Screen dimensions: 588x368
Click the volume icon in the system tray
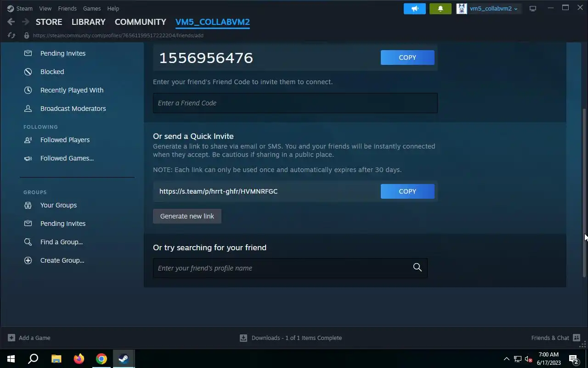528,359
